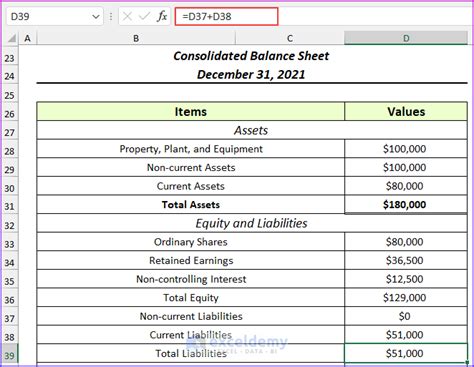Click the Equity and Liabilities heading cell
Image resolution: width=474 pixels, height=367 pixels.
tap(252, 223)
